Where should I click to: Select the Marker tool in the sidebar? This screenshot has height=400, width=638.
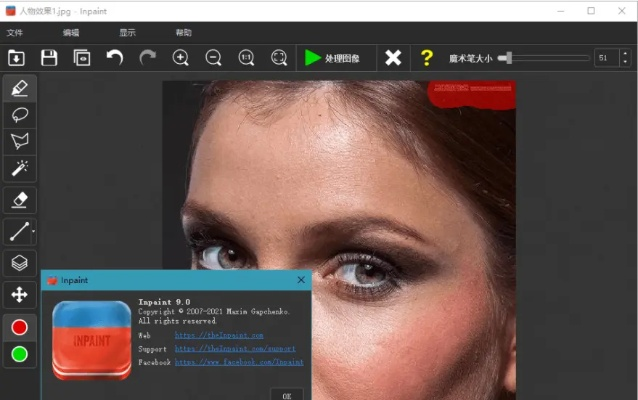[19, 88]
